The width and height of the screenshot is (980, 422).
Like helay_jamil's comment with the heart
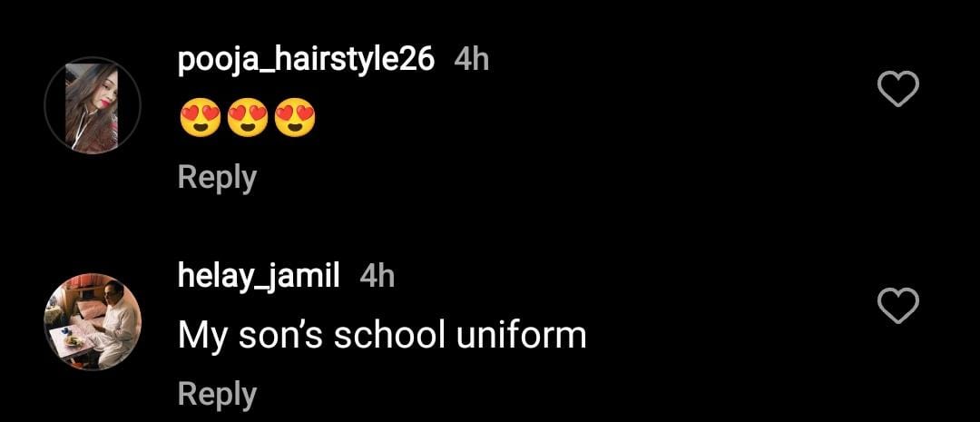[x=899, y=307]
